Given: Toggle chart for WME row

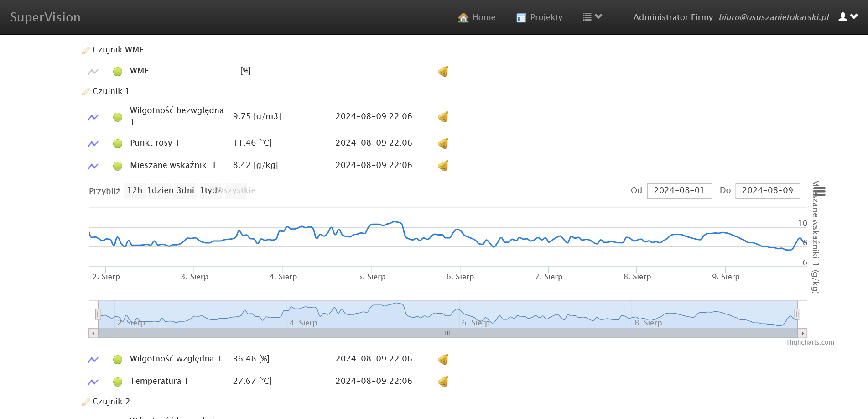Looking at the screenshot, I should pos(93,72).
